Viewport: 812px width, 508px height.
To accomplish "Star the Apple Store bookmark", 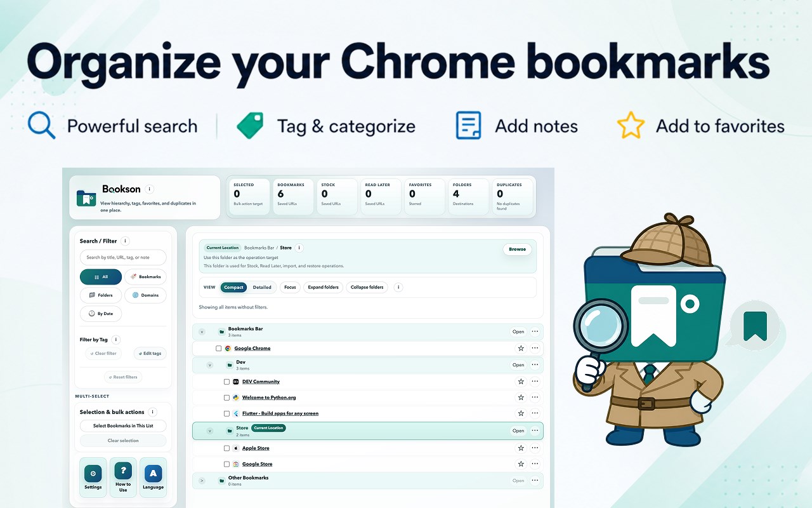I will click(521, 448).
